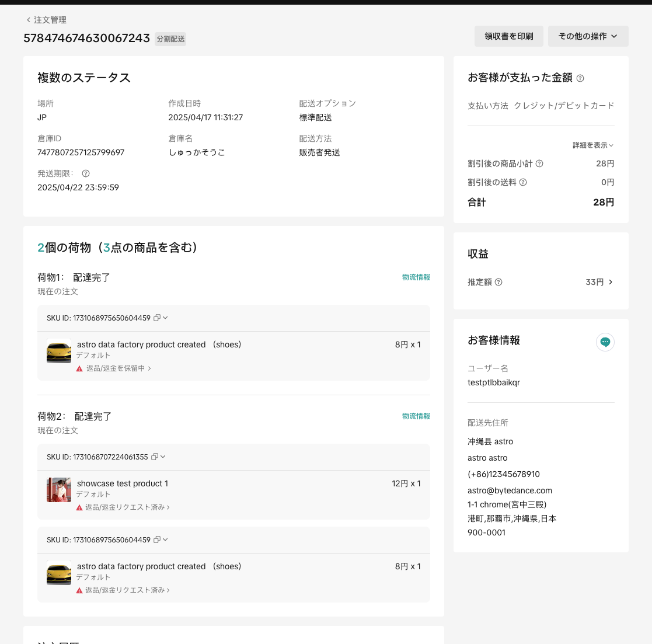
Task: Click the 分割配送 tag
Action: click(x=170, y=39)
